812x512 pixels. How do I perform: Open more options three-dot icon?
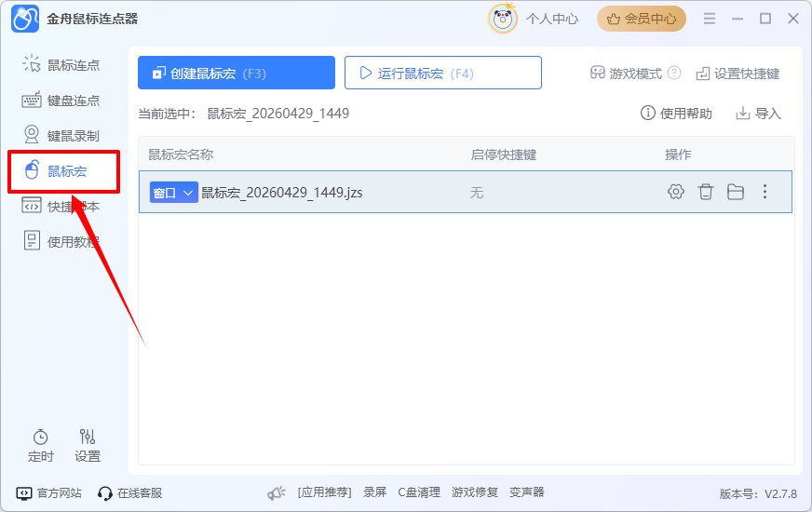pyautogui.click(x=765, y=192)
